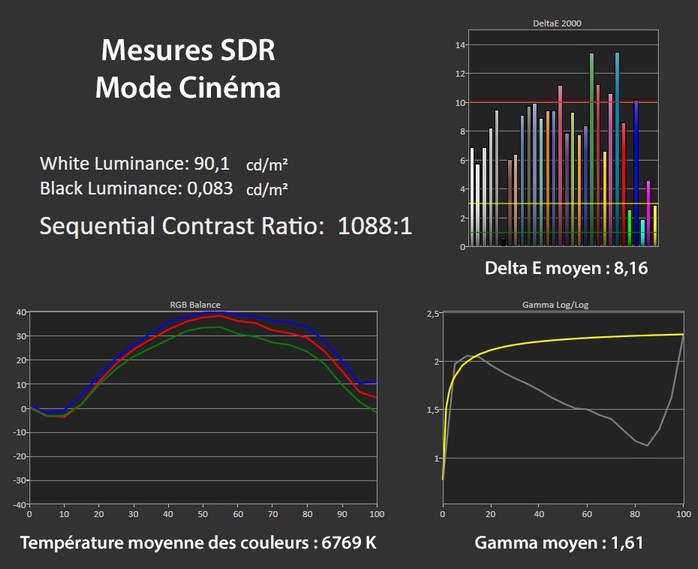Click the Sequential Contrast Ratio 1088:1 text
Image resolution: width=698 pixels, height=569 pixels.
(226, 226)
